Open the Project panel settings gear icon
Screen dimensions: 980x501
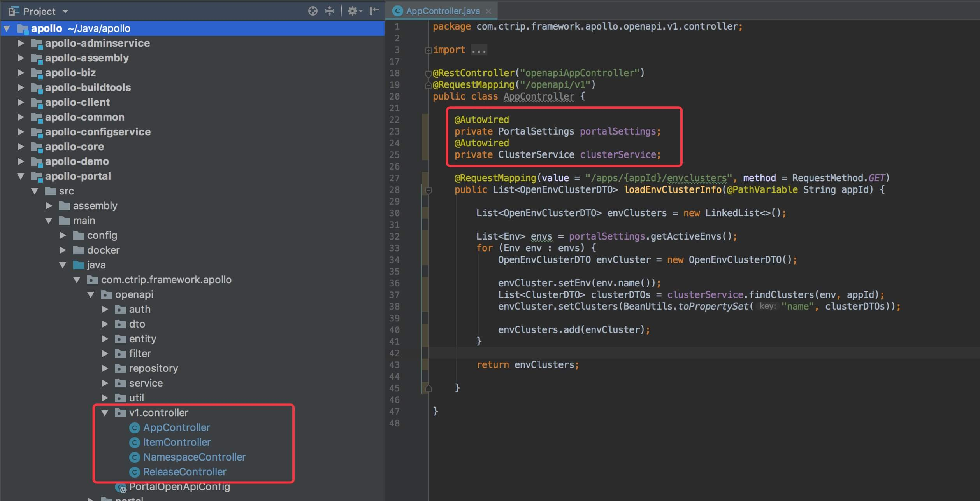pos(353,11)
